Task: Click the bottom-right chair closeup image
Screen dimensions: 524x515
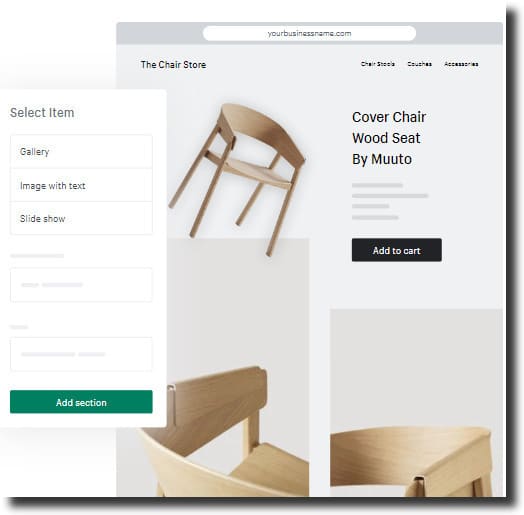Action: pos(416,403)
